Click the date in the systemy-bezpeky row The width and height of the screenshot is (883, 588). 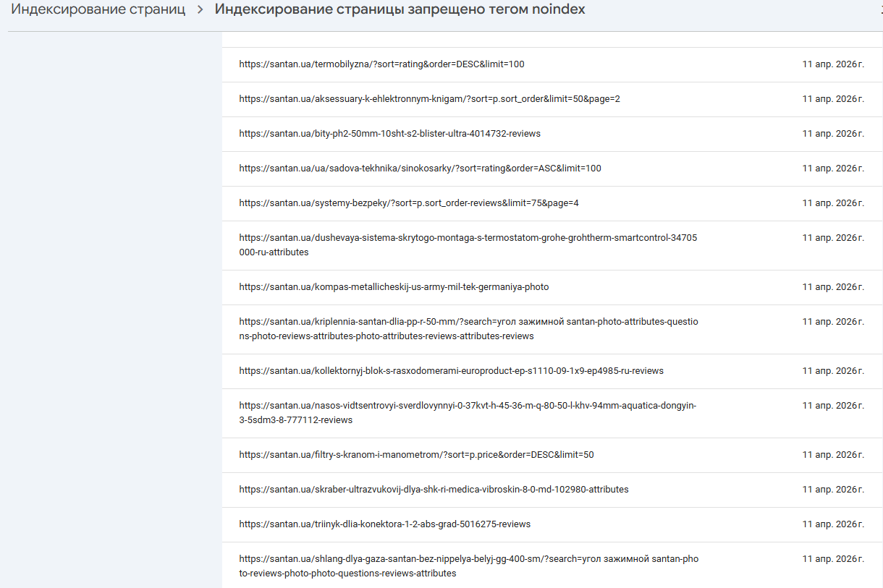point(833,203)
